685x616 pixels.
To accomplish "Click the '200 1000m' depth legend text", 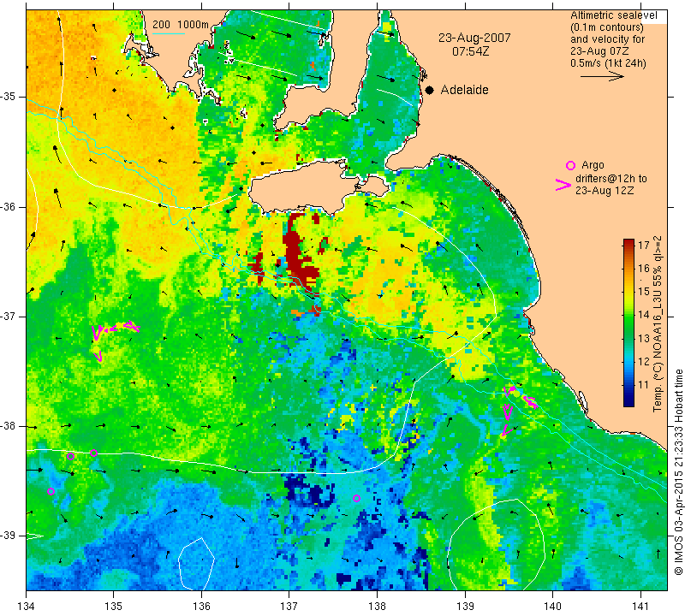I will [181, 25].
